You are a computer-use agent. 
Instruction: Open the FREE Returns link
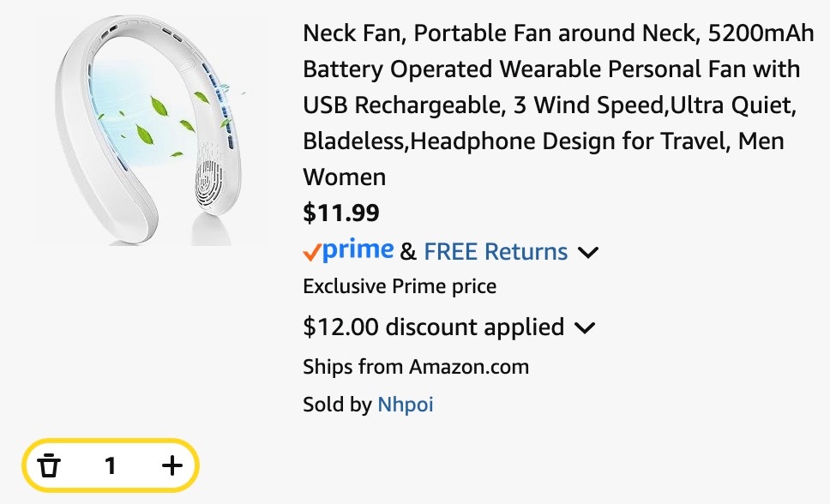496,252
